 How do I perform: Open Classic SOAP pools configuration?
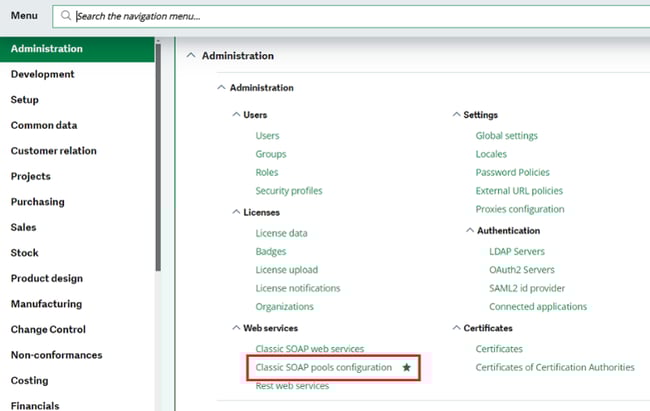pyautogui.click(x=323, y=368)
